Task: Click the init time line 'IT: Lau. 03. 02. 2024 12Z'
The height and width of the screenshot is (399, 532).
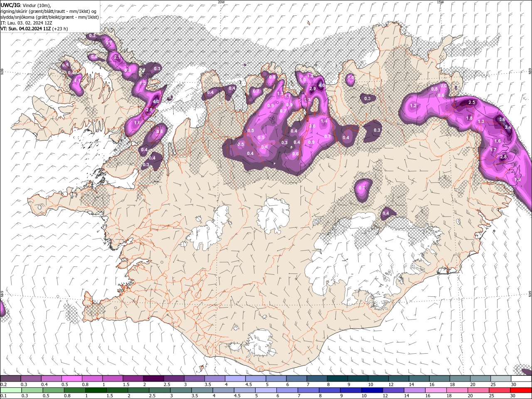Action: pos(26,23)
